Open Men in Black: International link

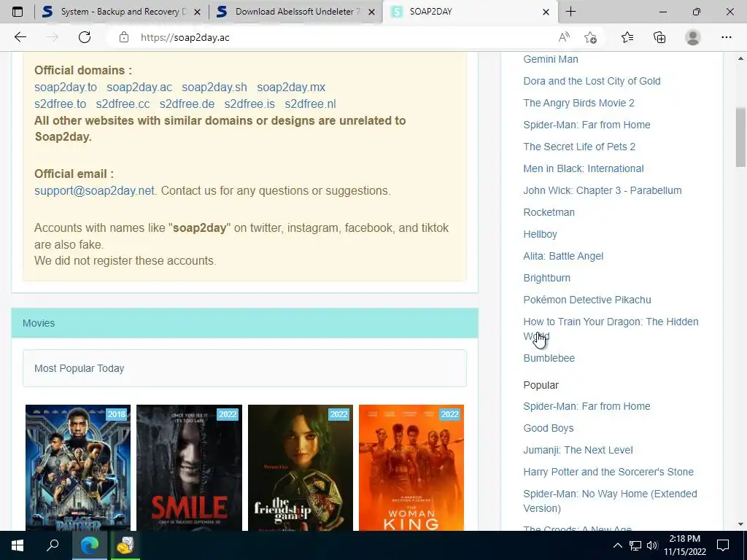click(583, 168)
